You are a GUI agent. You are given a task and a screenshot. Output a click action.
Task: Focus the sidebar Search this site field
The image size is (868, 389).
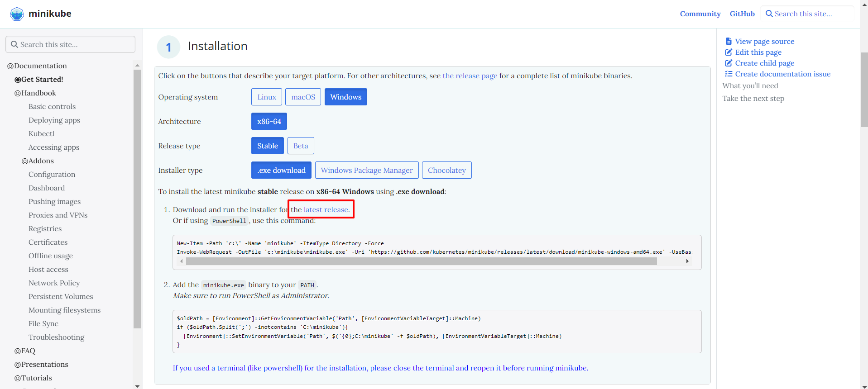tap(70, 44)
